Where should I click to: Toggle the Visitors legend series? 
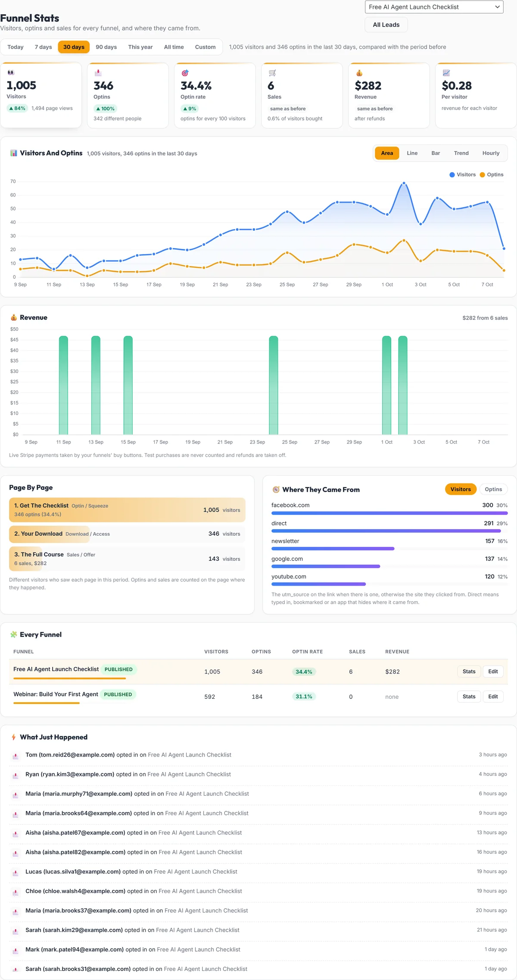(x=462, y=174)
